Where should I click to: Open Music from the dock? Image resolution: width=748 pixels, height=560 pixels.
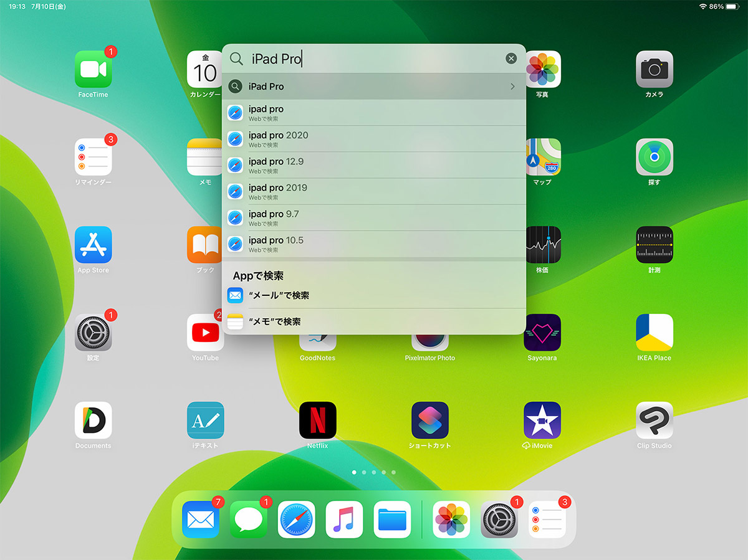[344, 520]
